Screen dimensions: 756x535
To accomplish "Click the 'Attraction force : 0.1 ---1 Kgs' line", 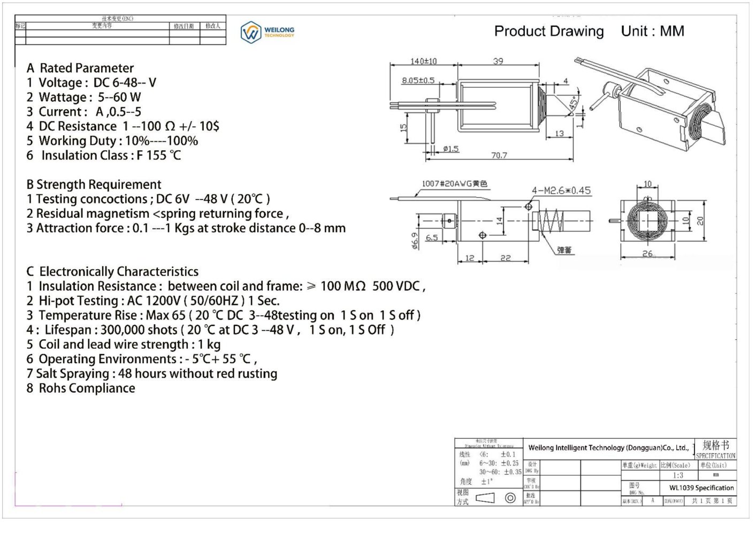I will (x=186, y=228).
